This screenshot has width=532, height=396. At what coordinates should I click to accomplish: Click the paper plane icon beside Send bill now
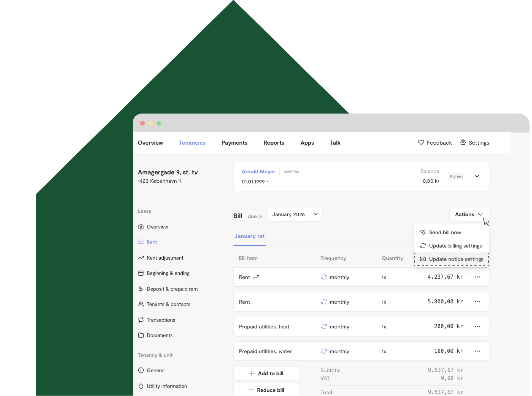click(x=423, y=233)
